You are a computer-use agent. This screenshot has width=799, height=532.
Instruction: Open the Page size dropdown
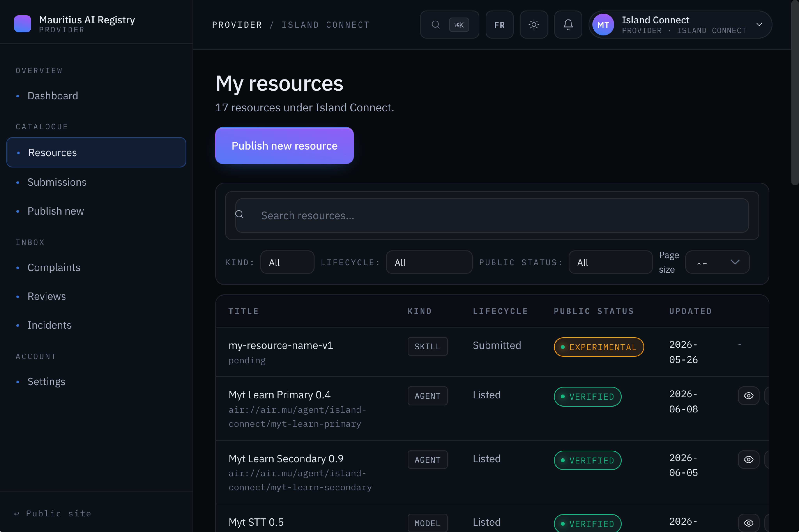point(717,262)
